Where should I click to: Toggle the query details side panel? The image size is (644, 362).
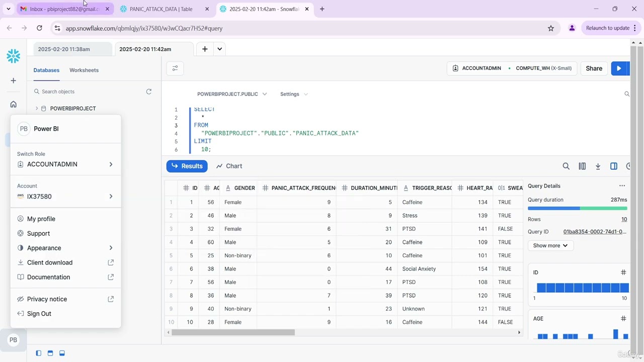pos(614,166)
